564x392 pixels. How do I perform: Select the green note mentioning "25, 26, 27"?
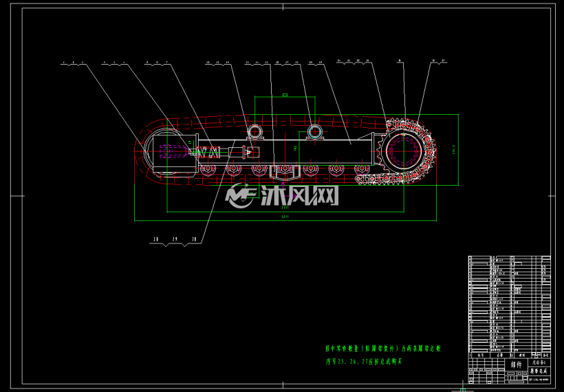point(364,362)
